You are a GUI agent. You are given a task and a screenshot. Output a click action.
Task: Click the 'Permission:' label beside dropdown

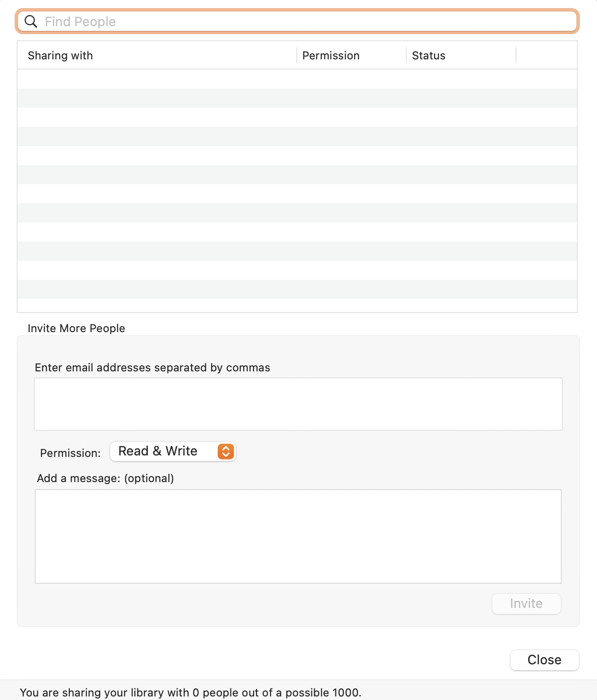click(x=70, y=453)
